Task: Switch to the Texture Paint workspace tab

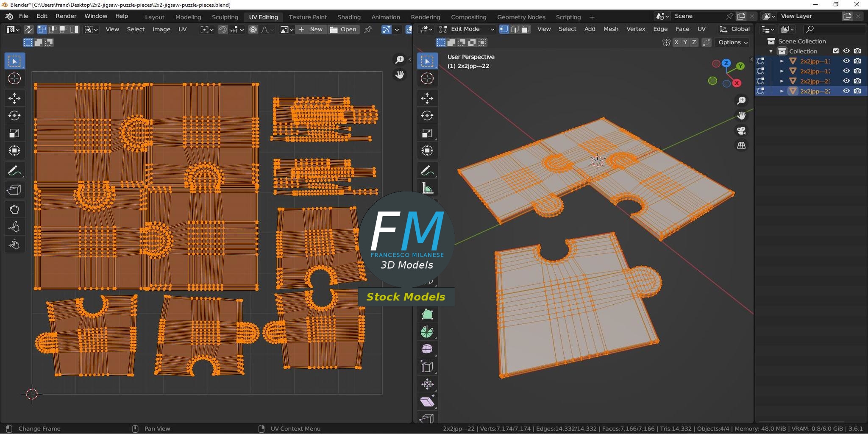Action: click(307, 17)
